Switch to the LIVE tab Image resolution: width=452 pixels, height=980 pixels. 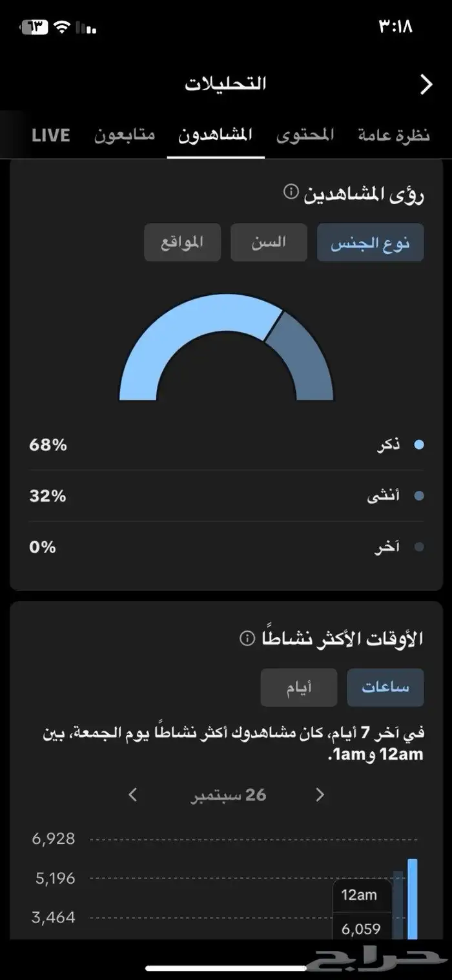point(50,135)
